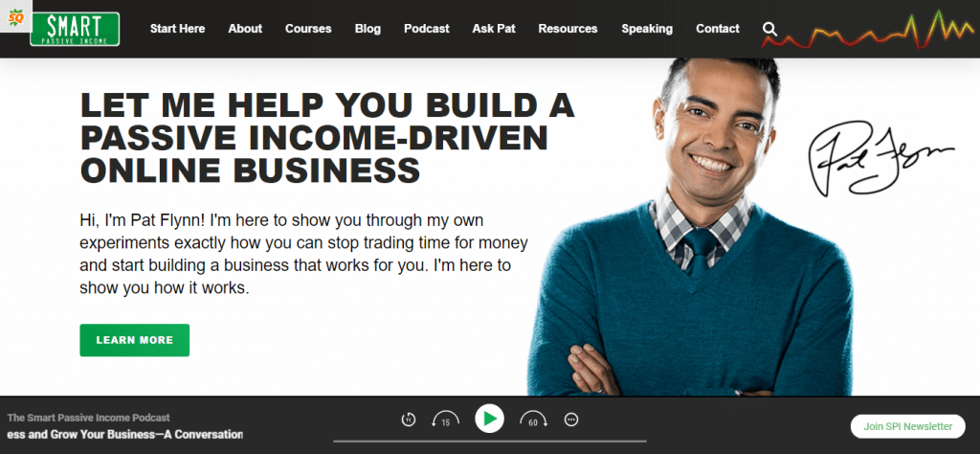Click the search magnifier icon

(770, 29)
